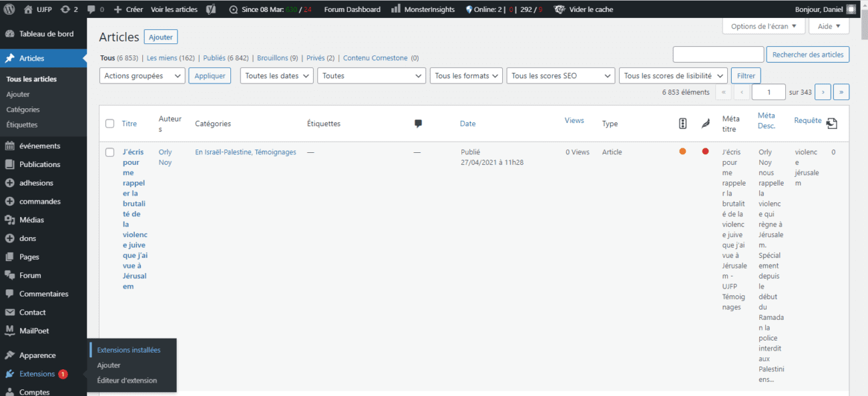
Task: Toggle the select-all articles checkbox
Action: click(x=110, y=124)
